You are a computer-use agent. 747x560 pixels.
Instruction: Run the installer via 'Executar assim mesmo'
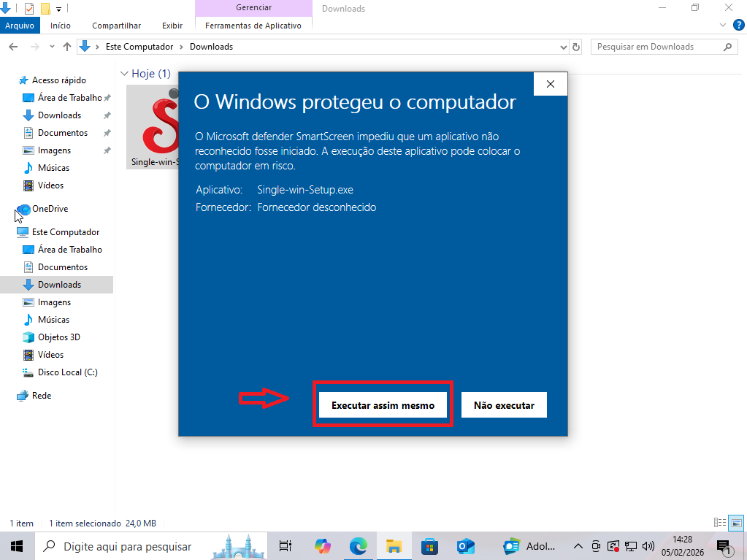383,404
